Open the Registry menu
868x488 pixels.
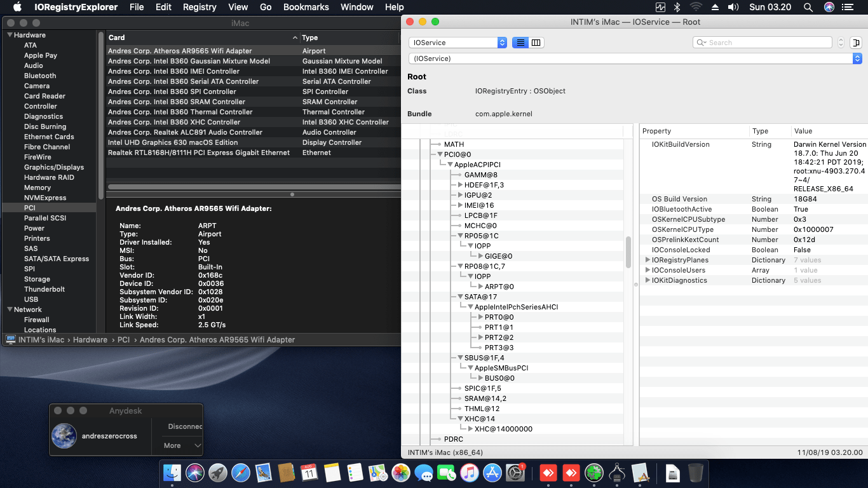click(x=200, y=7)
